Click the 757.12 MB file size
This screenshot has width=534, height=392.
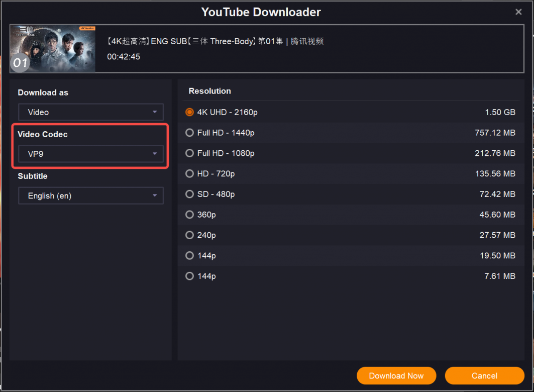click(495, 133)
